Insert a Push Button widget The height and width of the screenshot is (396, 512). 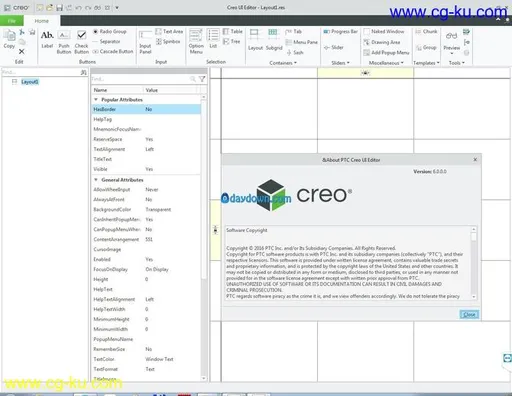pyautogui.click(x=64, y=42)
